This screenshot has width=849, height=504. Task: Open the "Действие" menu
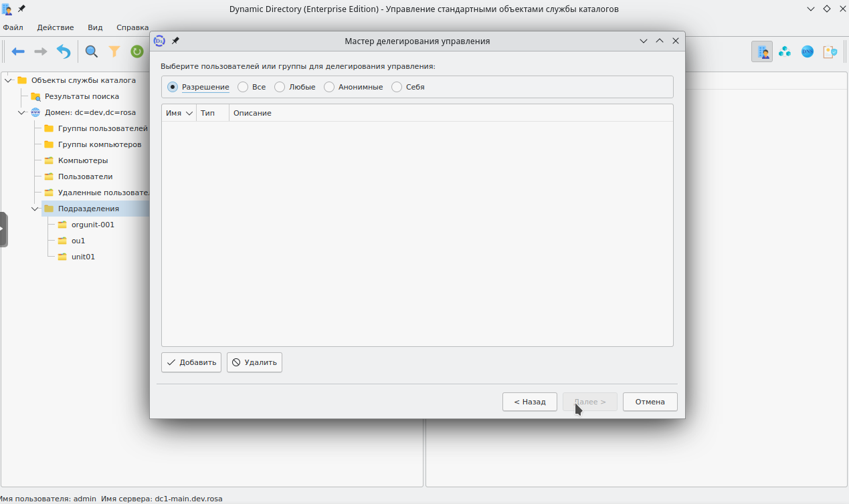(56, 27)
